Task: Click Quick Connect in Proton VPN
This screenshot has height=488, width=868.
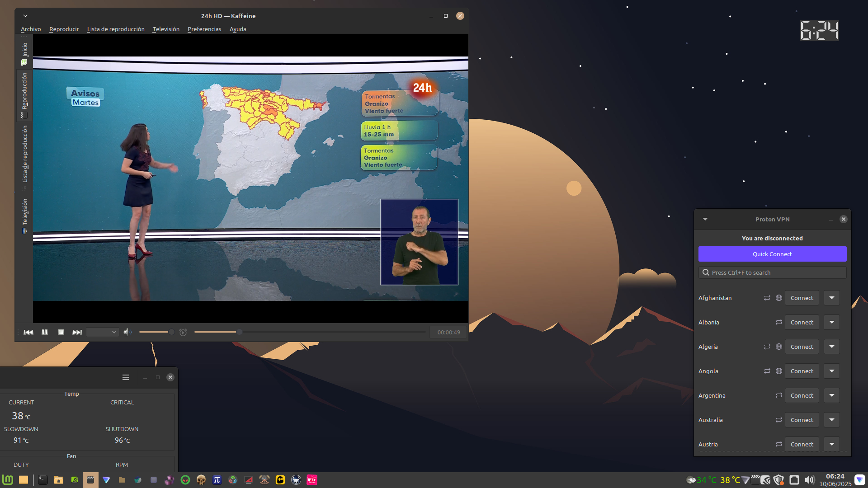Action: (772, 254)
